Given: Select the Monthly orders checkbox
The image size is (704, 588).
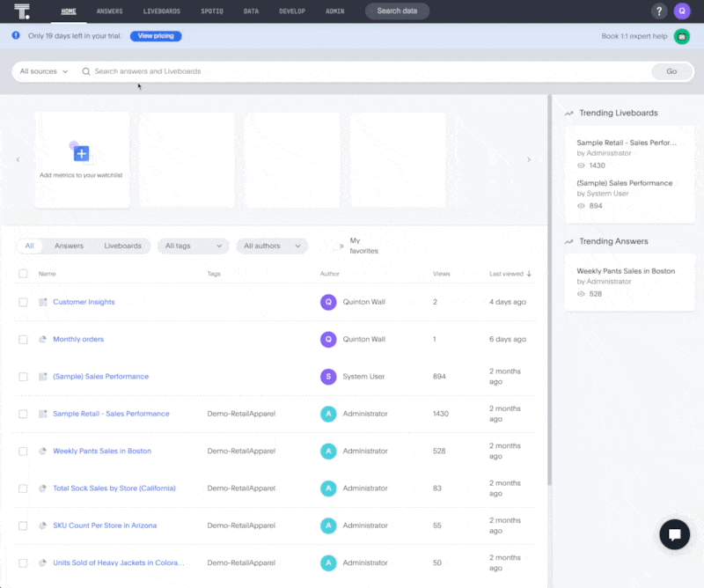Looking at the screenshot, I should click(x=24, y=339).
